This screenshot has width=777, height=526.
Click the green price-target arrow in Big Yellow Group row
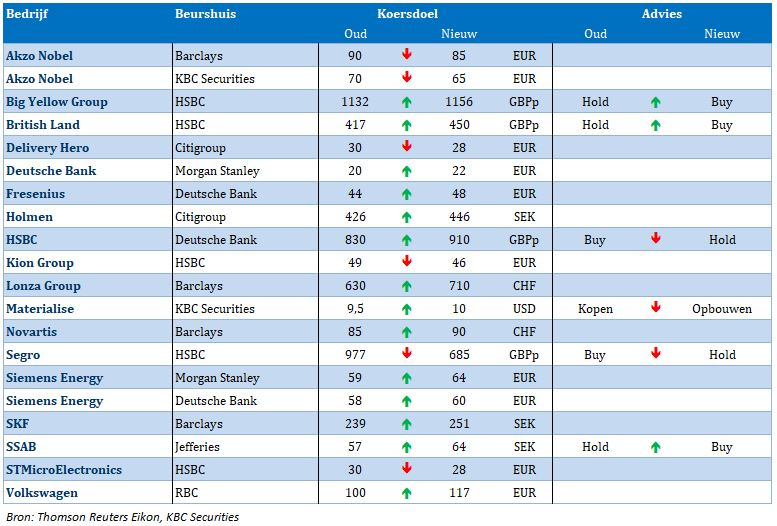[406, 102]
